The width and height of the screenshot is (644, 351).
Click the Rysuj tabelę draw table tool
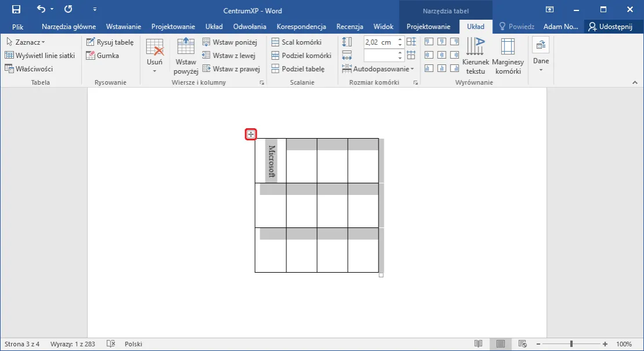110,42
